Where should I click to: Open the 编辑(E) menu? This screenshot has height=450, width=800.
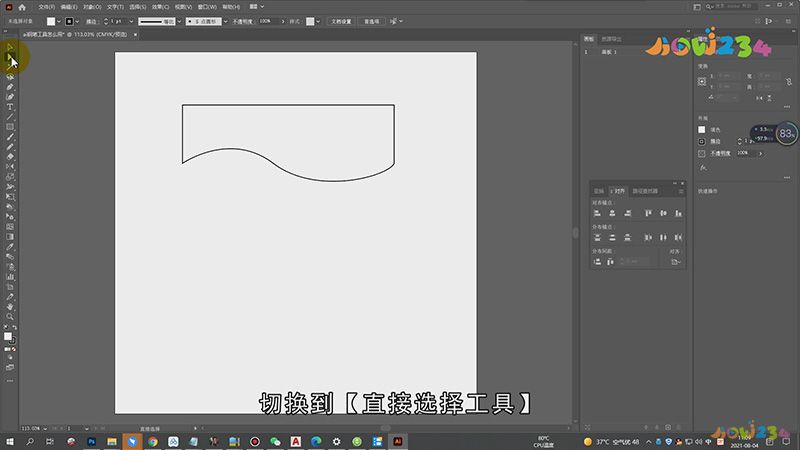click(x=69, y=7)
